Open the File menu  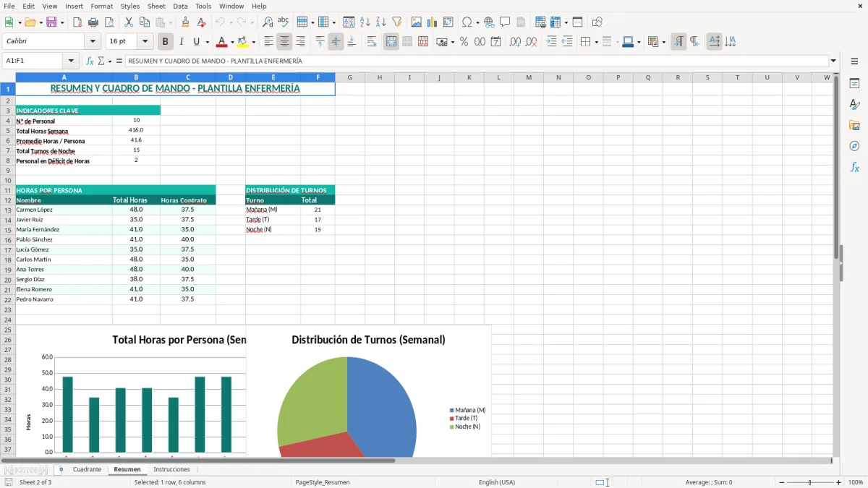point(9,6)
